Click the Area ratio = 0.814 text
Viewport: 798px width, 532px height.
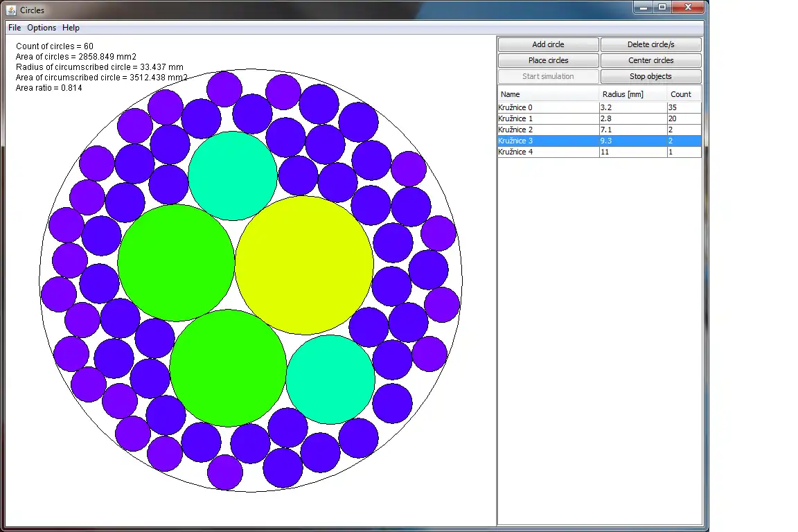[x=49, y=87]
